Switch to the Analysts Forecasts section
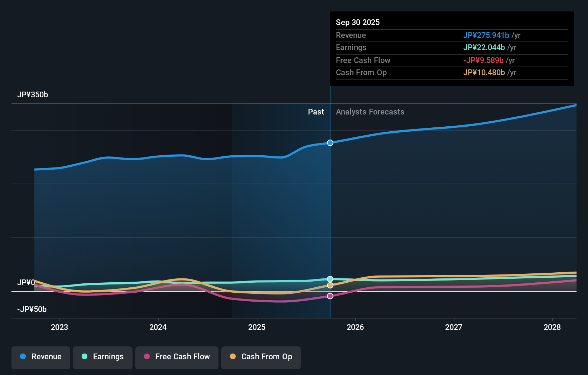 370,112
